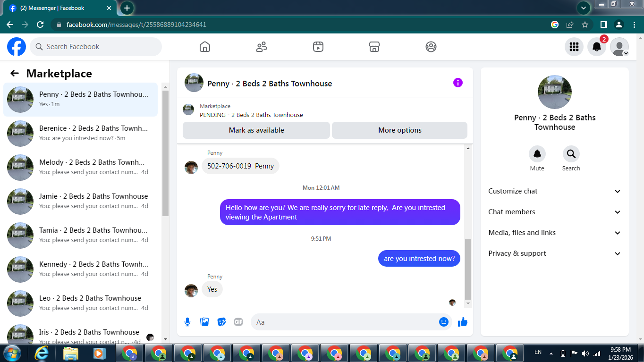This screenshot has height=362, width=644.
Task: Click the browser address bar URL
Action: (136, 25)
